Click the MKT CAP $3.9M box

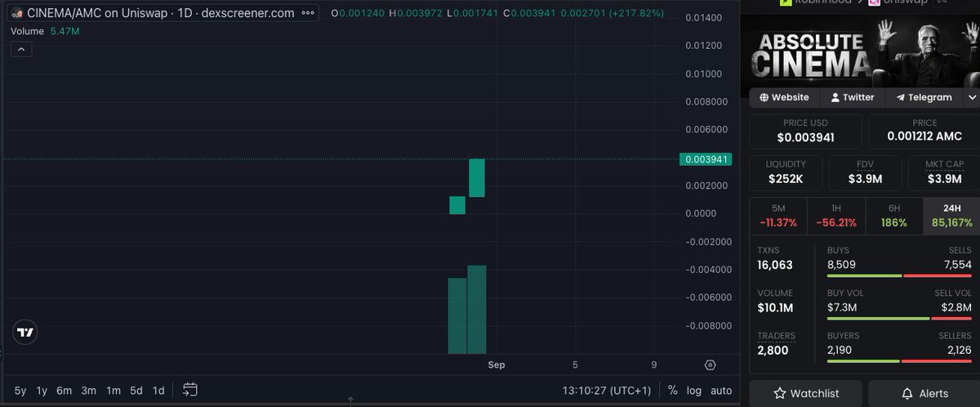point(943,172)
